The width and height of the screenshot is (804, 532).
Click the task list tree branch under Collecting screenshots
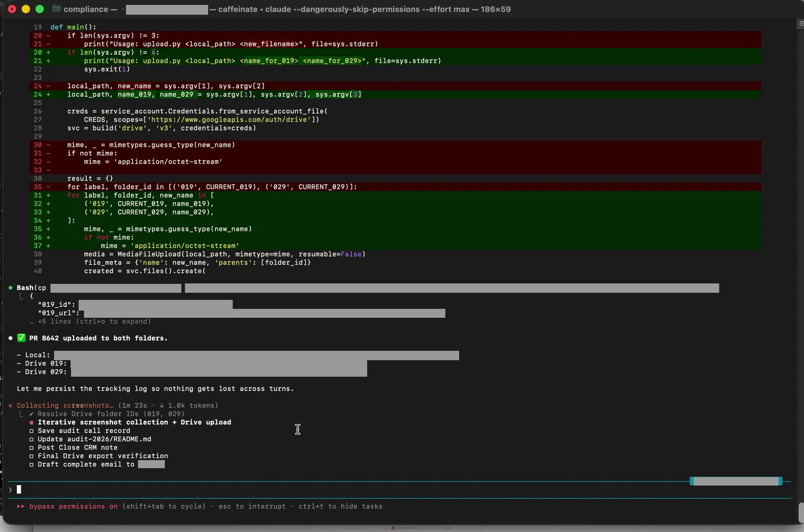pyautogui.click(x=21, y=414)
